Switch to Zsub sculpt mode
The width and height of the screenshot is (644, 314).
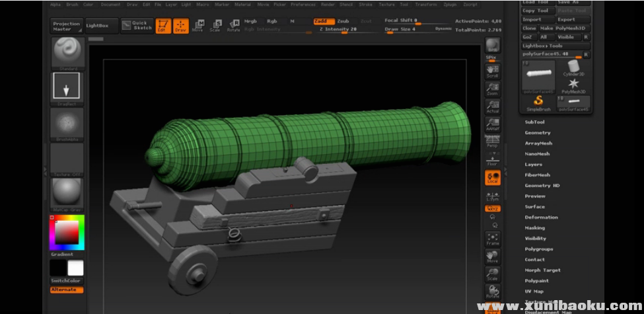pyautogui.click(x=343, y=21)
